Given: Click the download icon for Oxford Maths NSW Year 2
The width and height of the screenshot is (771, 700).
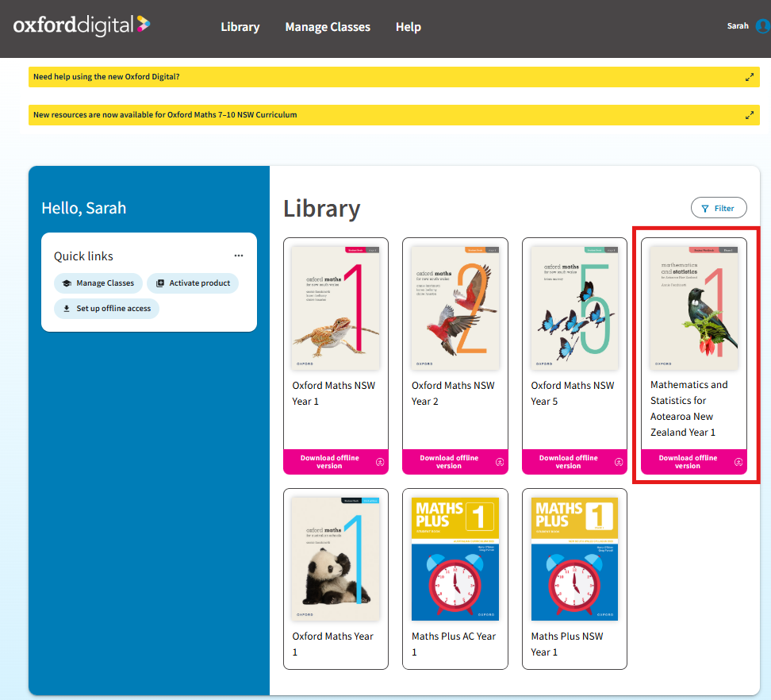Looking at the screenshot, I should point(500,462).
